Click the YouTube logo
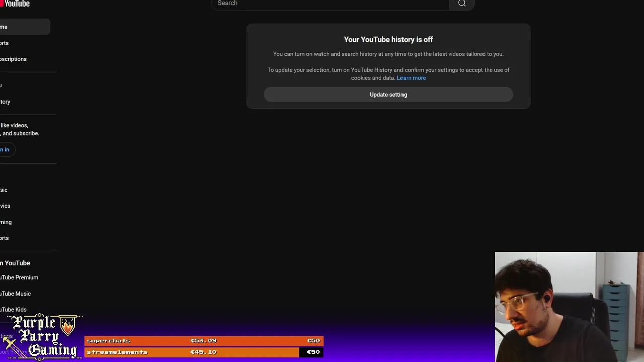644x362 pixels. [x=15, y=4]
